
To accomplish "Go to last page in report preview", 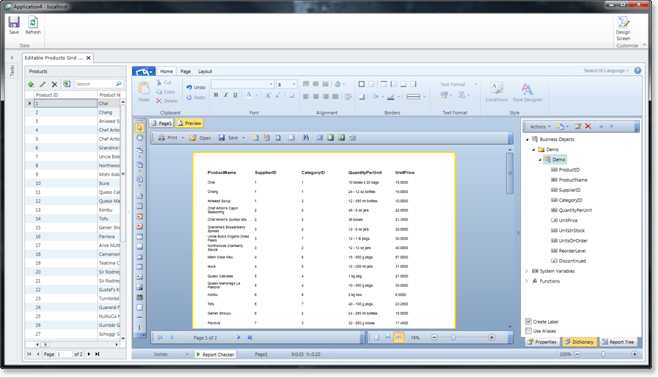I will pyautogui.click(x=250, y=337).
